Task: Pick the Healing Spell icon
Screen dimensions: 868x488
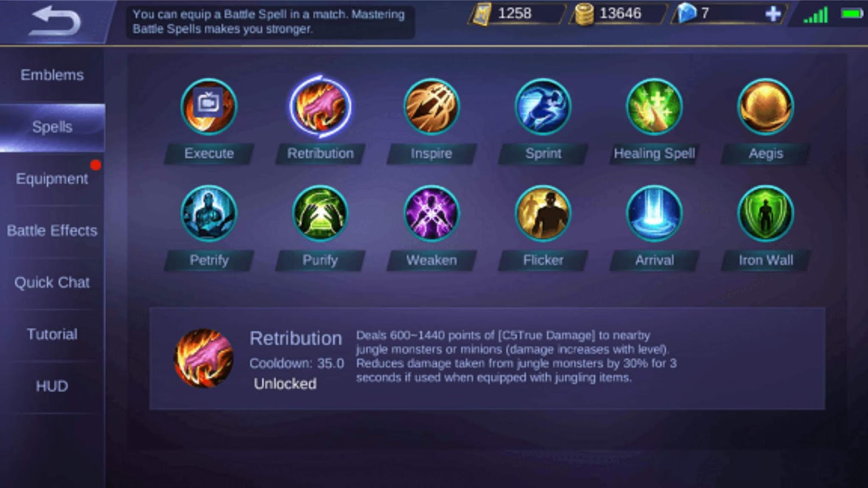Action: click(x=654, y=107)
